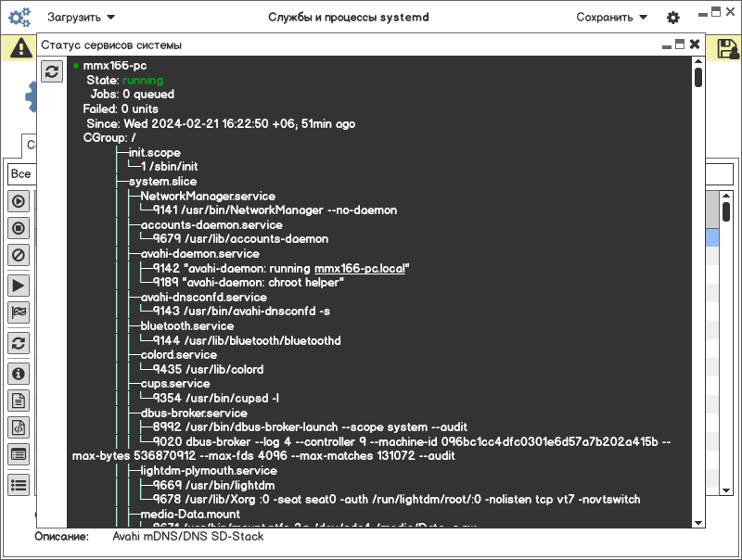Click the stop service circular square icon
Screen dimensions: 742x560
pos(19,228)
